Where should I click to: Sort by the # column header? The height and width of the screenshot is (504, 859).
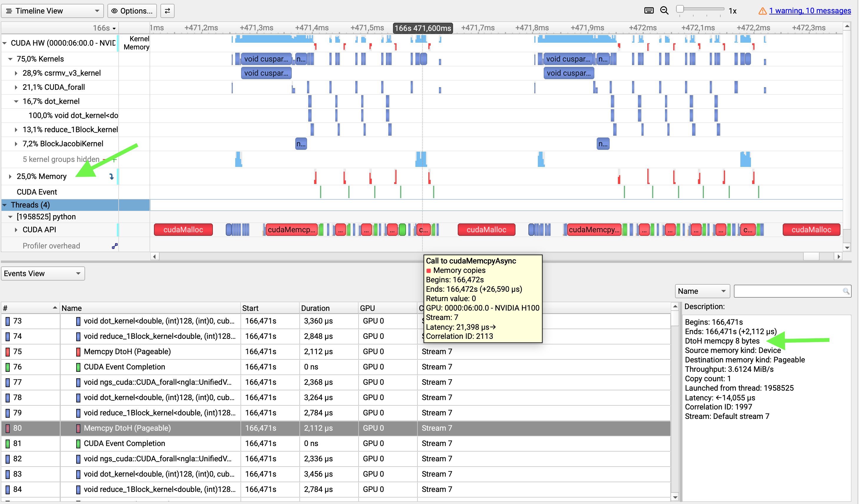coord(30,308)
